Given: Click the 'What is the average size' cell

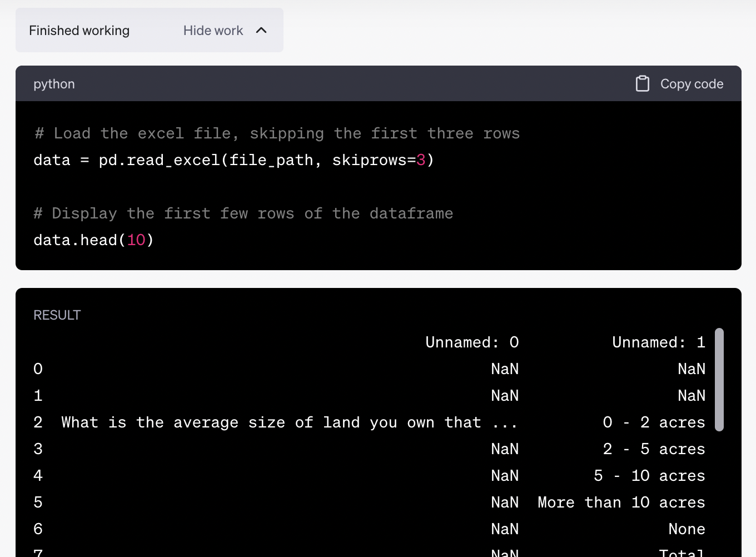Looking at the screenshot, I should click(x=289, y=422).
